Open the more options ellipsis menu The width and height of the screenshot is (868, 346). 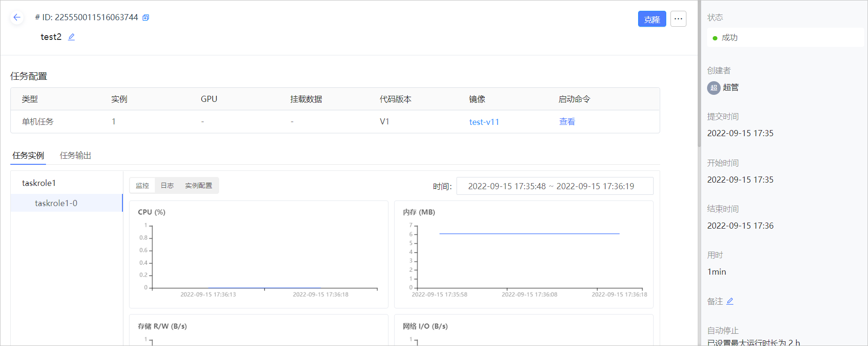click(678, 19)
